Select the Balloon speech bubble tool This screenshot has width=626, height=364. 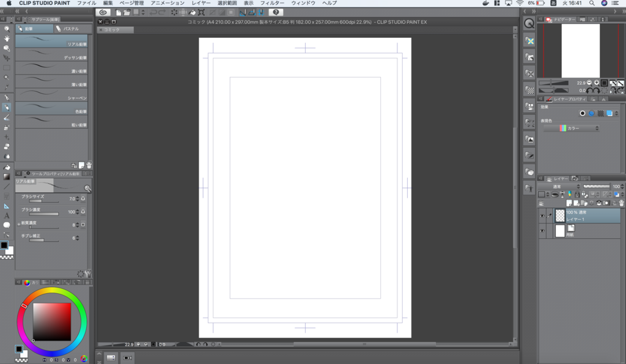pos(6,225)
